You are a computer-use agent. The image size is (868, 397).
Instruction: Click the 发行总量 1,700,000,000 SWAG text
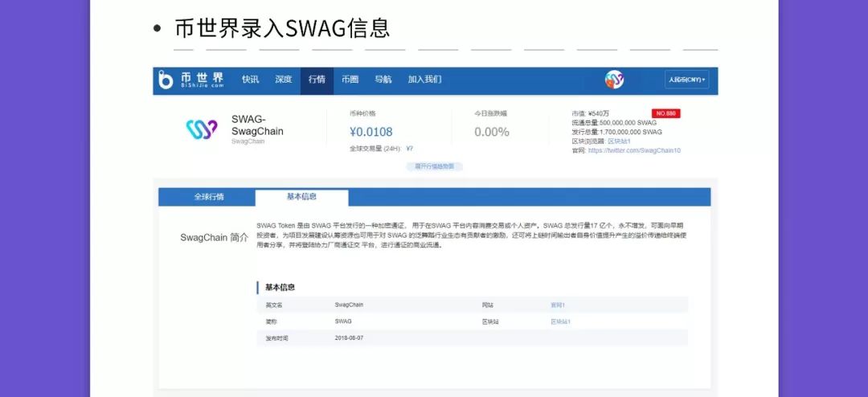click(x=616, y=132)
